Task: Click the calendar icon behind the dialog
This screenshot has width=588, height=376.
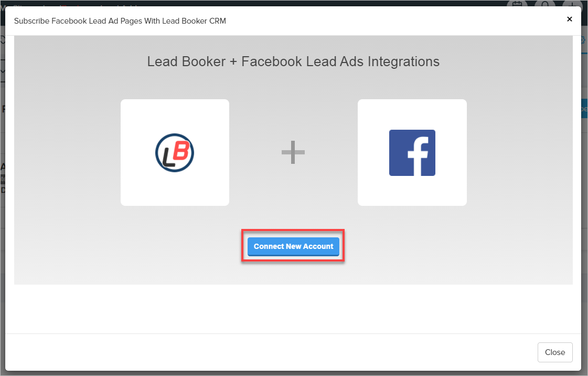Action: [x=517, y=4]
